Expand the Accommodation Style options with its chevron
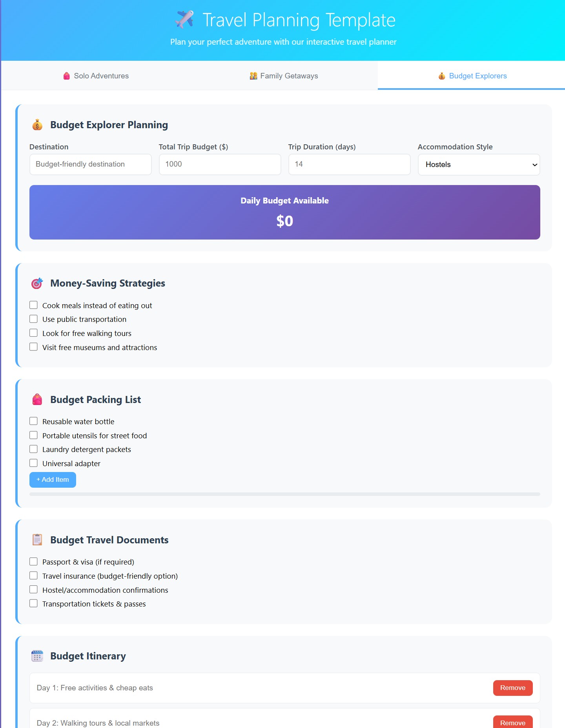The image size is (565, 728). tap(534, 164)
